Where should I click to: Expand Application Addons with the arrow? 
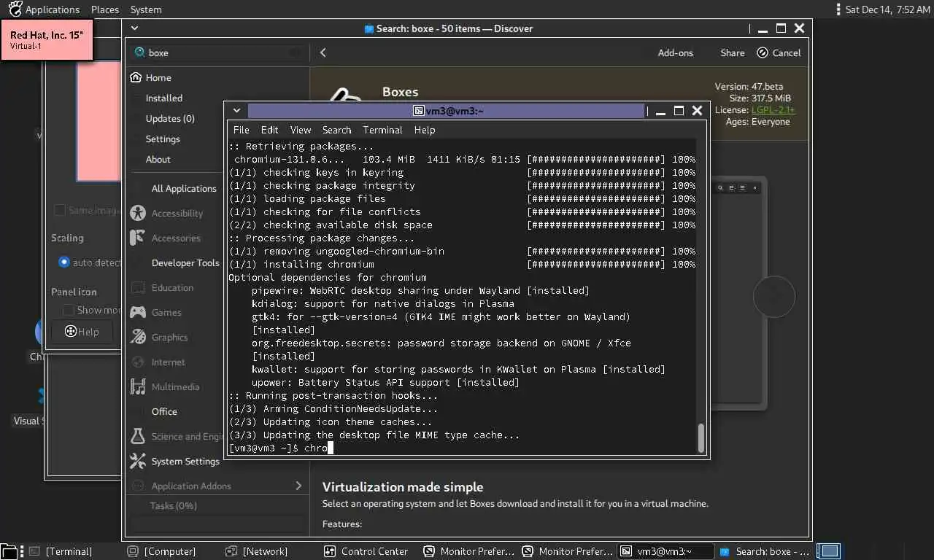coord(298,486)
